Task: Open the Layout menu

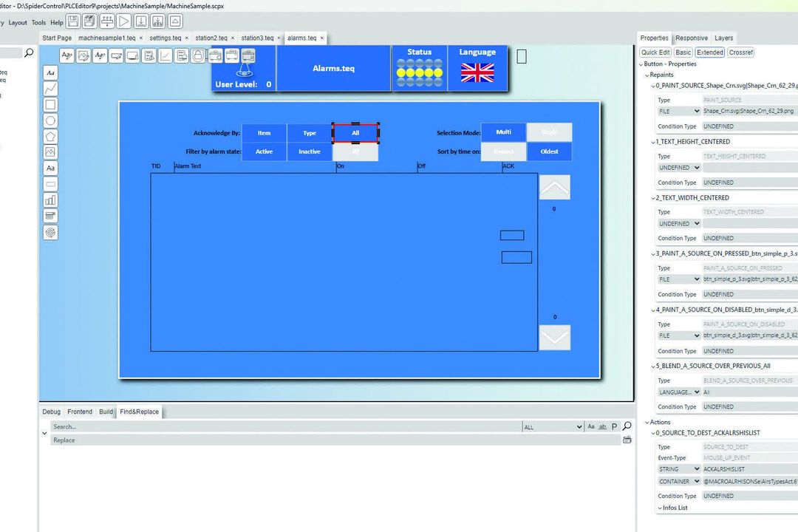Action: point(18,22)
